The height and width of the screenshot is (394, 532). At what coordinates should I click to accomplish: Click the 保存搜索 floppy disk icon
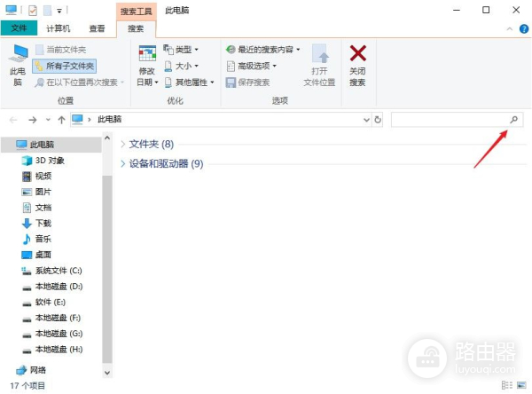[231, 83]
